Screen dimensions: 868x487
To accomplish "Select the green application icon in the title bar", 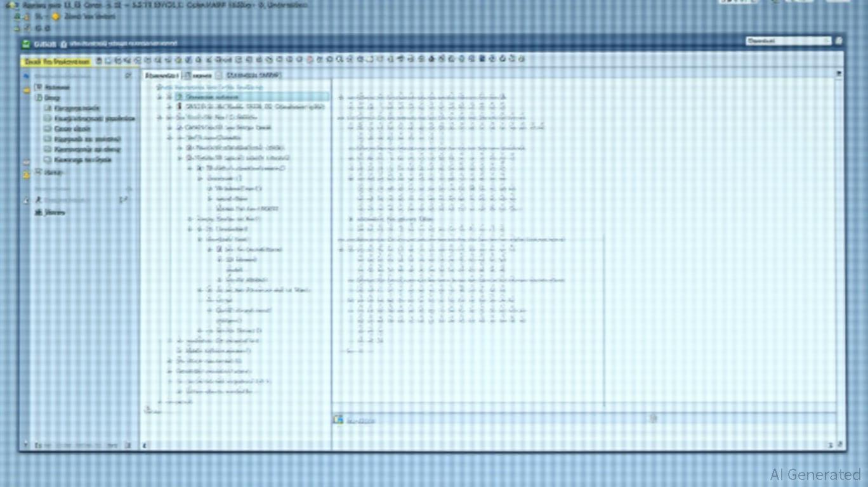I will click(x=26, y=43).
